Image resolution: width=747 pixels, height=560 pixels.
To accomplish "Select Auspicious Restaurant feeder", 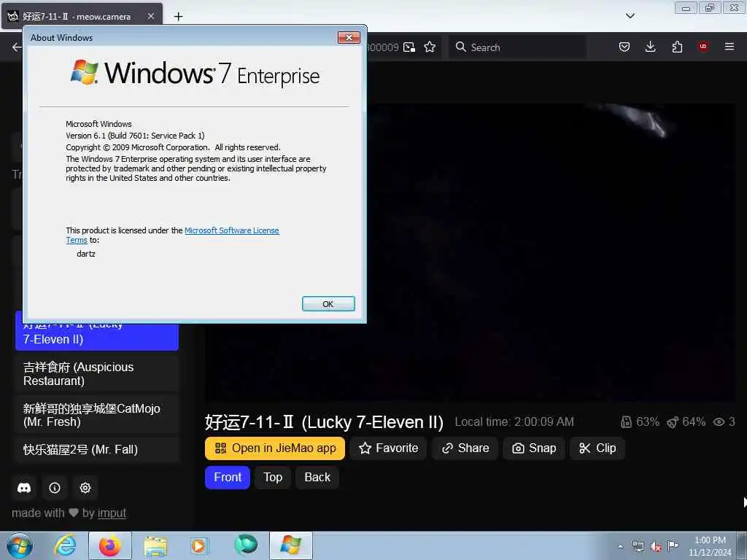I will point(97,374).
